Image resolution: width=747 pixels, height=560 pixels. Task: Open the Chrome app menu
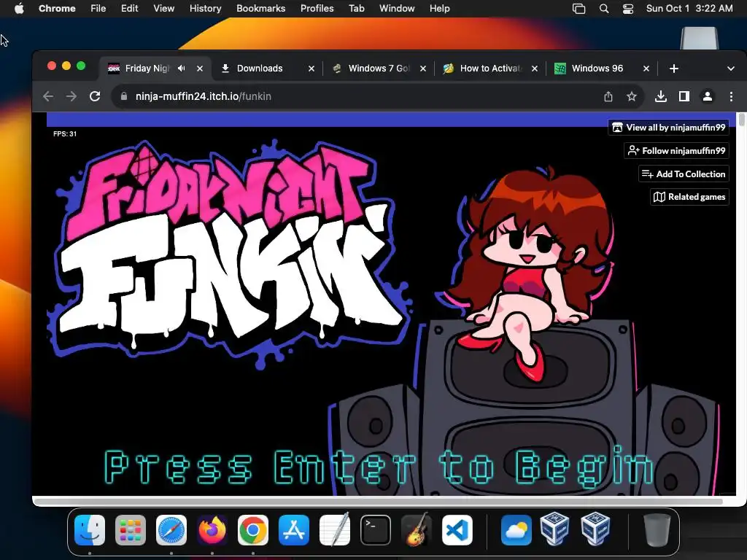point(57,9)
